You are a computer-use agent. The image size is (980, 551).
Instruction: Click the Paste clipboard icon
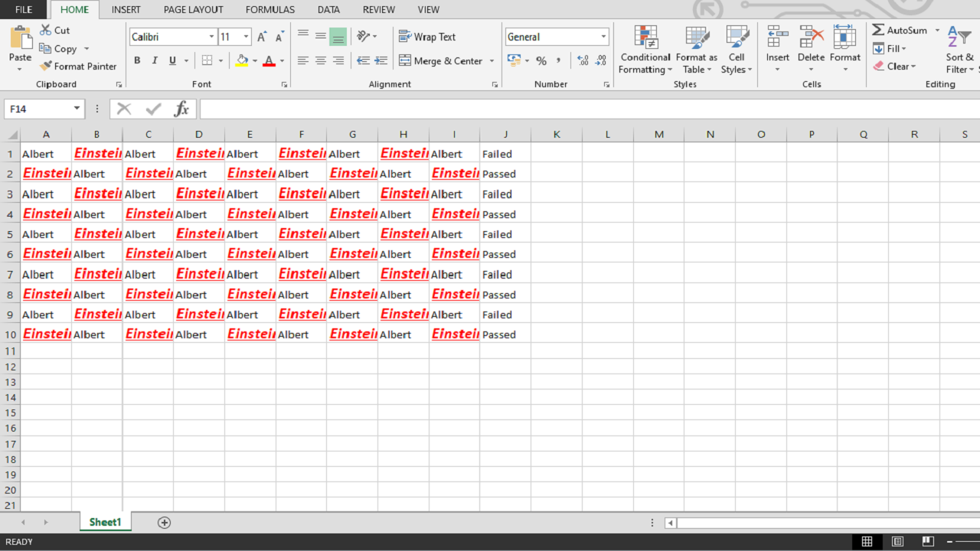(x=21, y=38)
